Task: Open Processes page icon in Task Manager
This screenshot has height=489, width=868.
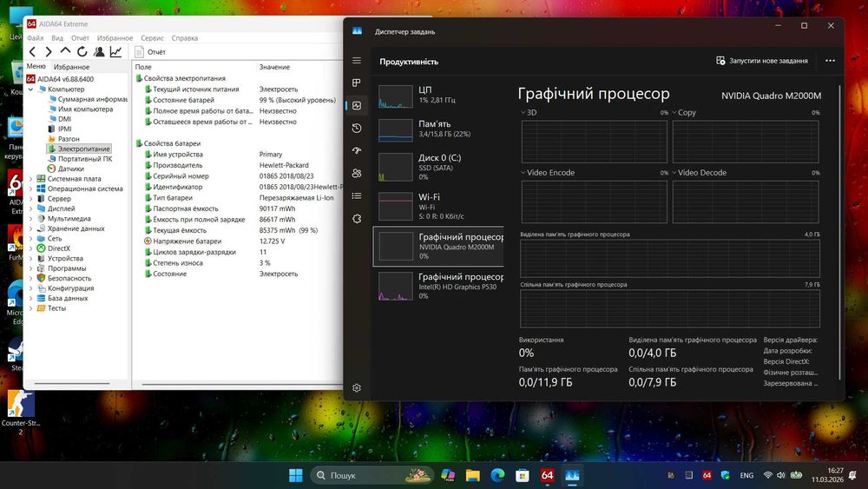Action: 357,83
